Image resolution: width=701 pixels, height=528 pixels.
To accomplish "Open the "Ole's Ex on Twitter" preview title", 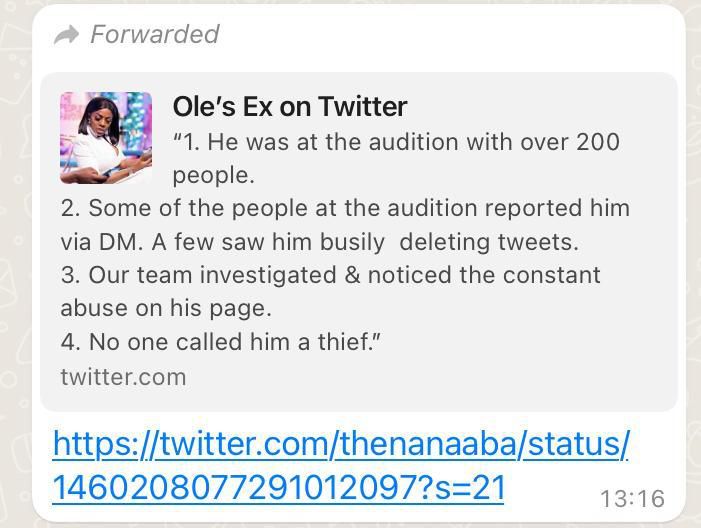I will point(290,106).
